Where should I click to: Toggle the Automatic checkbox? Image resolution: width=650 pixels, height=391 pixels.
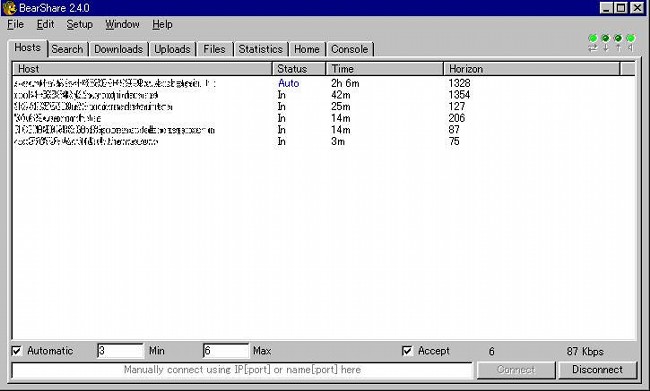click(x=17, y=351)
